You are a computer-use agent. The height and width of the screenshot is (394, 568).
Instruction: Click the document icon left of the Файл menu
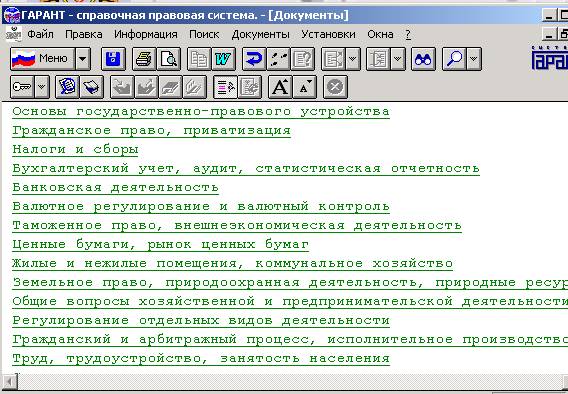pos(14,34)
